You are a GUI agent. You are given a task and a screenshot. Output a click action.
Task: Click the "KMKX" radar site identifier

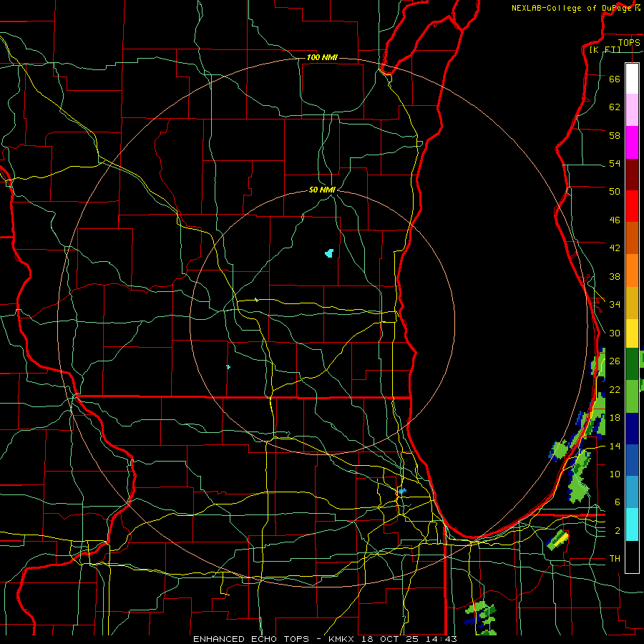pyautogui.click(x=341, y=639)
